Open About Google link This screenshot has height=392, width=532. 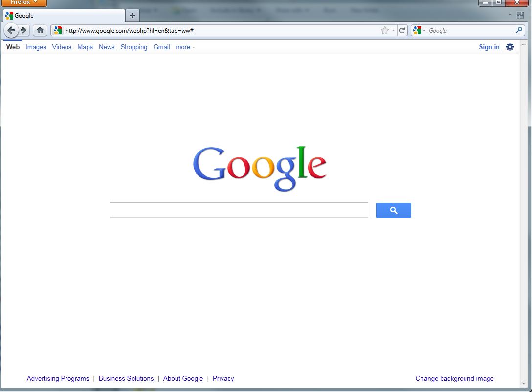point(183,378)
